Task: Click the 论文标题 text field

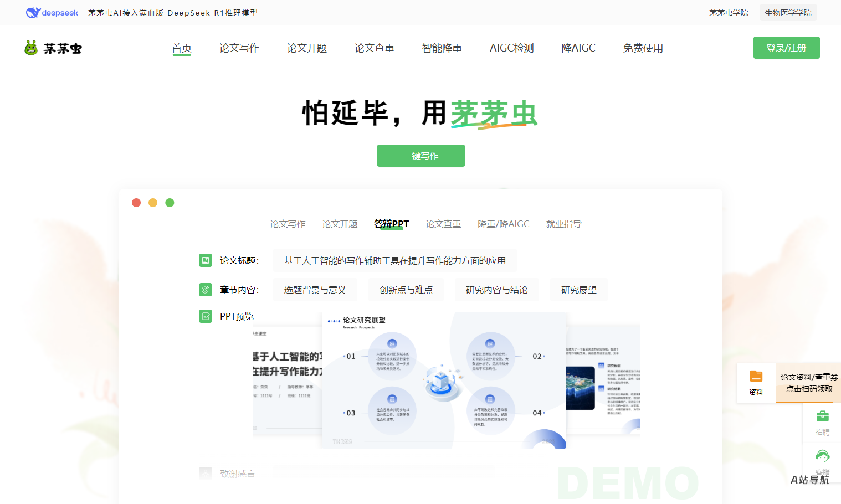Action: click(x=395, y=260)
